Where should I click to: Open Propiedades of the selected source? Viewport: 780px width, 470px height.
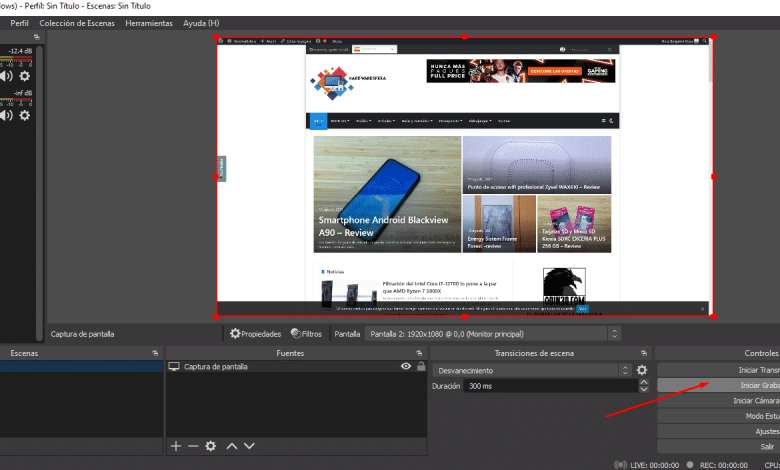point(256,334)
